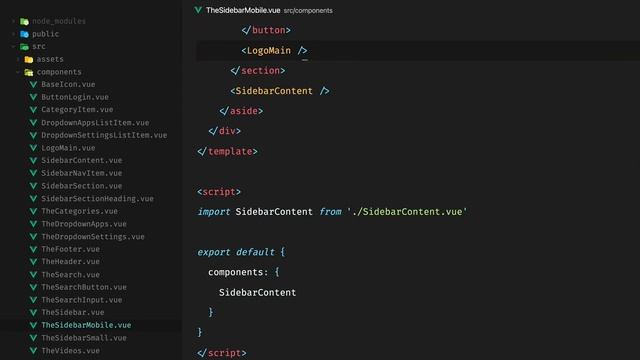Click the src/components path in tab
Image resolution: width=640 pixels, height=360 pixels.
click(x=308, y=11)
